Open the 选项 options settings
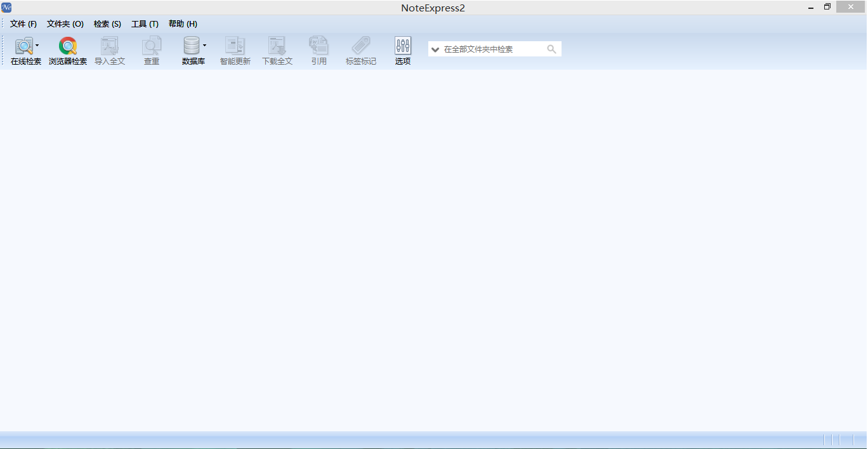The image size is (868, 449). [x=403, y=51]
